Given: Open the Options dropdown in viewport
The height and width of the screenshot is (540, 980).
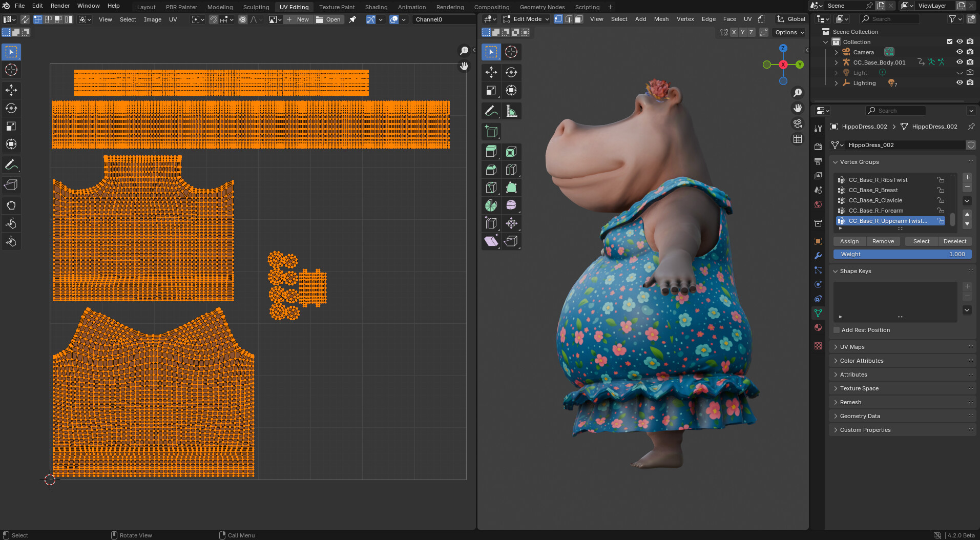Looking at the screenshot, I should [789, 32].
